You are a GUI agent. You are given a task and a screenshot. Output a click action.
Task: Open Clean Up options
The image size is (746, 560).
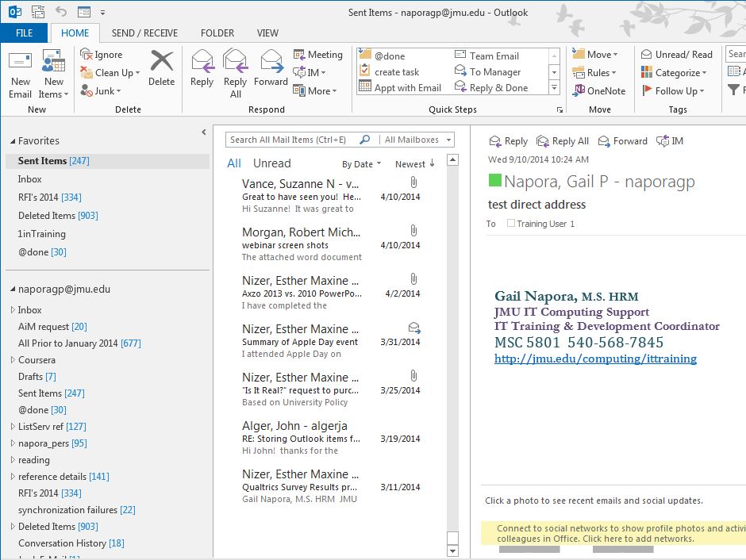point(110,73)
